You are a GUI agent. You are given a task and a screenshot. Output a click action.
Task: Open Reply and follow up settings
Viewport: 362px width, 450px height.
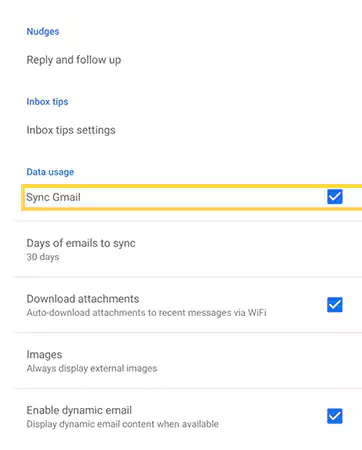tap(74, 60)
